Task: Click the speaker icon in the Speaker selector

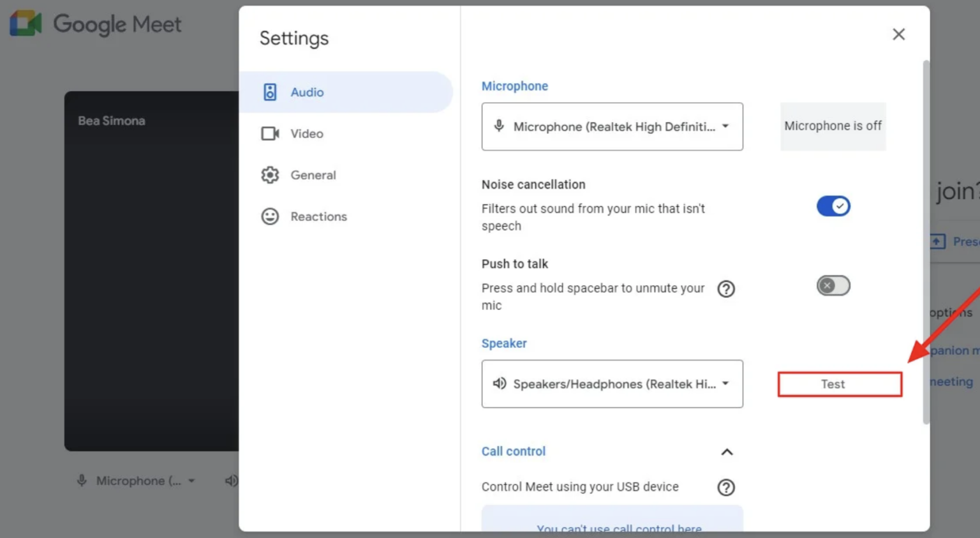Action: (x=498, y=384)
